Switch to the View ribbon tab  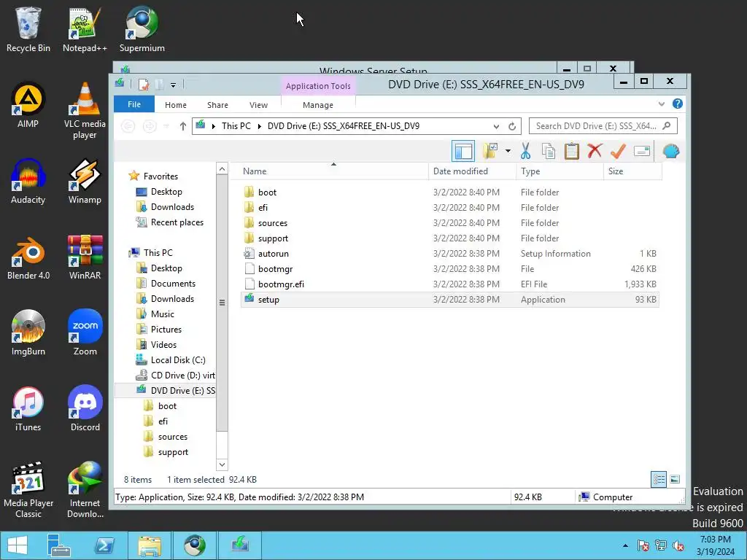coord(258,105)
